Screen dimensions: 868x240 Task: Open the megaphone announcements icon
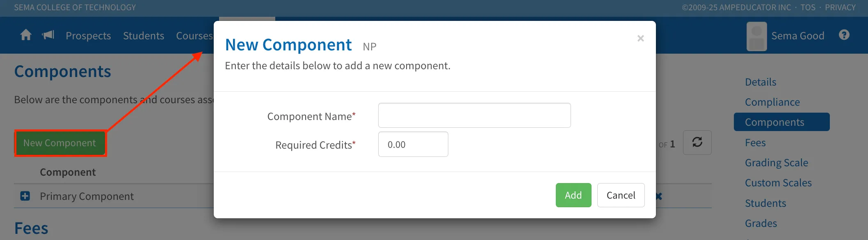(48, 35)
